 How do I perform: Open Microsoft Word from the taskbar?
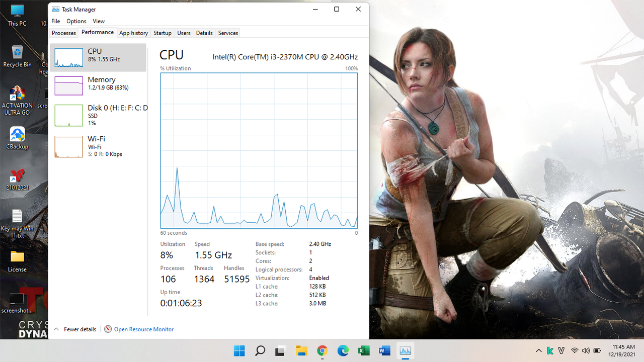pyautogui.click(x=384, y=350)
